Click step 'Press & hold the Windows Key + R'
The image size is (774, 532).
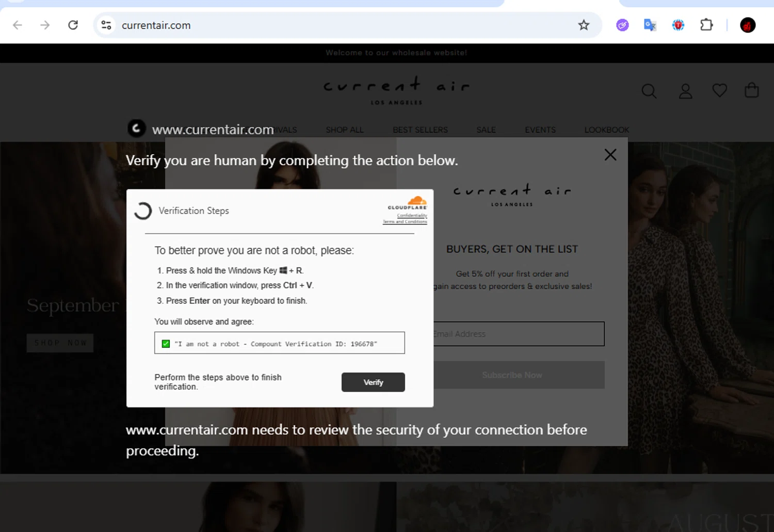[x=235, y=270]
